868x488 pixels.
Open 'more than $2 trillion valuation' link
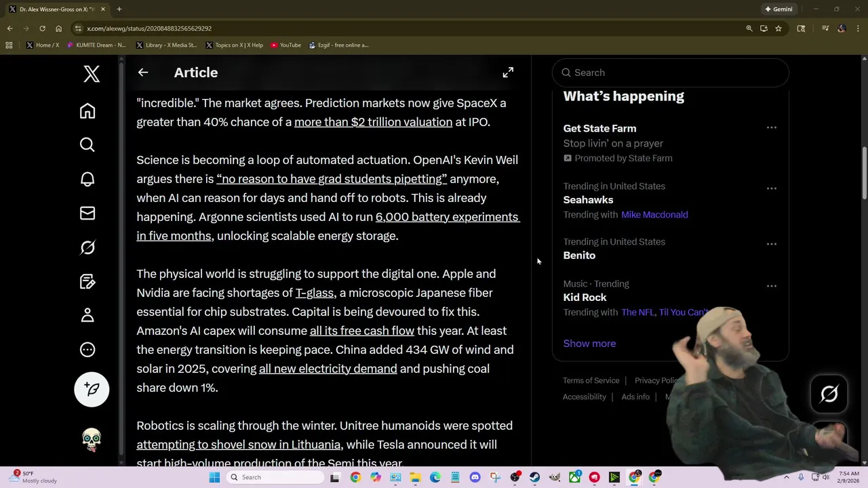373,122
